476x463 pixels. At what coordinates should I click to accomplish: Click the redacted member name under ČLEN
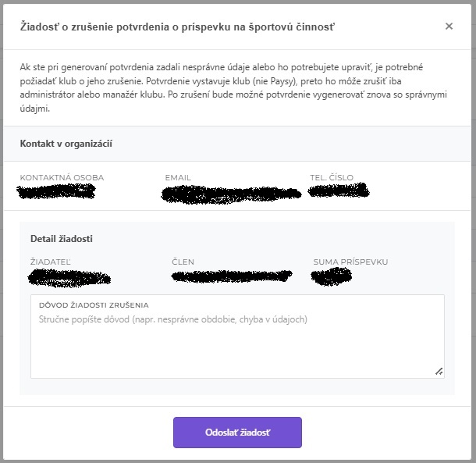coord(232,276)
